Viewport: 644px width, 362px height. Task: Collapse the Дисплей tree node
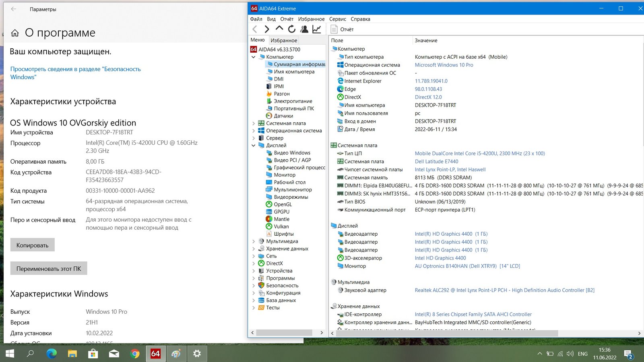[x=254, y=146]
